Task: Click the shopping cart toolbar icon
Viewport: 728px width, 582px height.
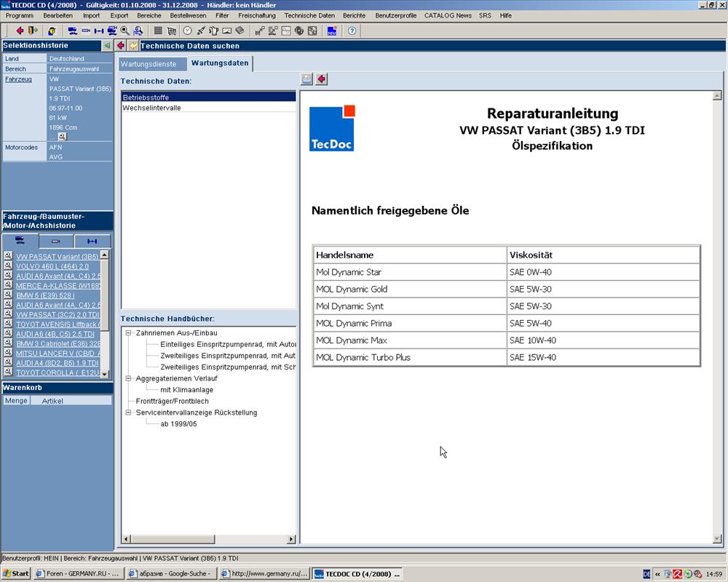Action: 171,31
